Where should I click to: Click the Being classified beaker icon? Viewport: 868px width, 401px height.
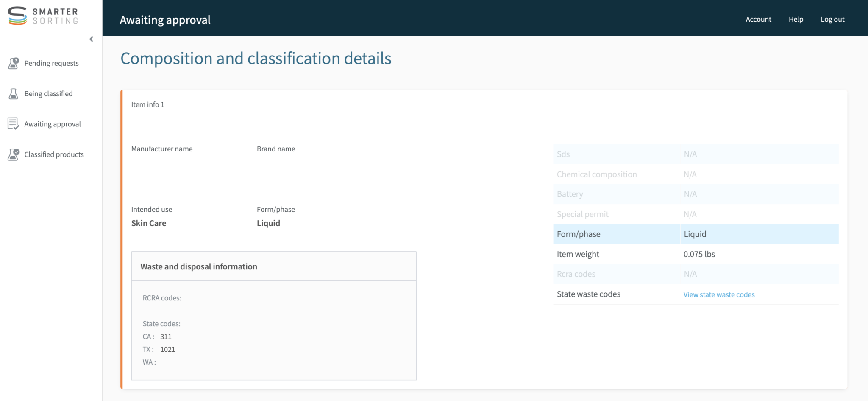pyautogui.click(x=14, y=94)
